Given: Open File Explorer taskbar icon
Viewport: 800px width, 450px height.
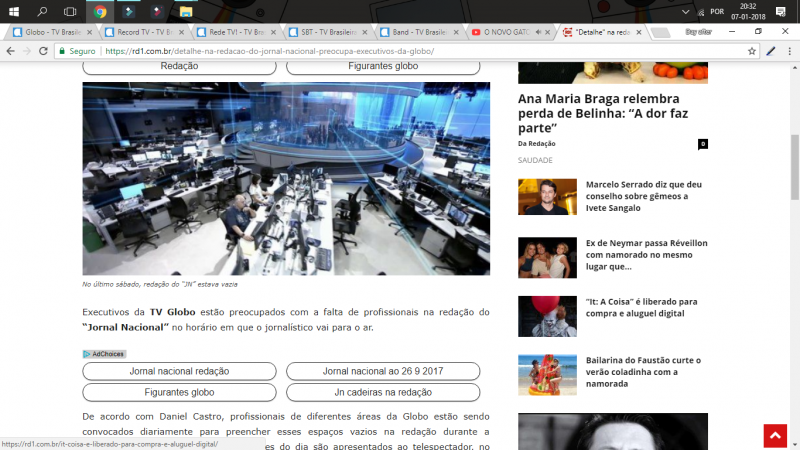Looking at the screenshot, I should (x=186, y=11).
